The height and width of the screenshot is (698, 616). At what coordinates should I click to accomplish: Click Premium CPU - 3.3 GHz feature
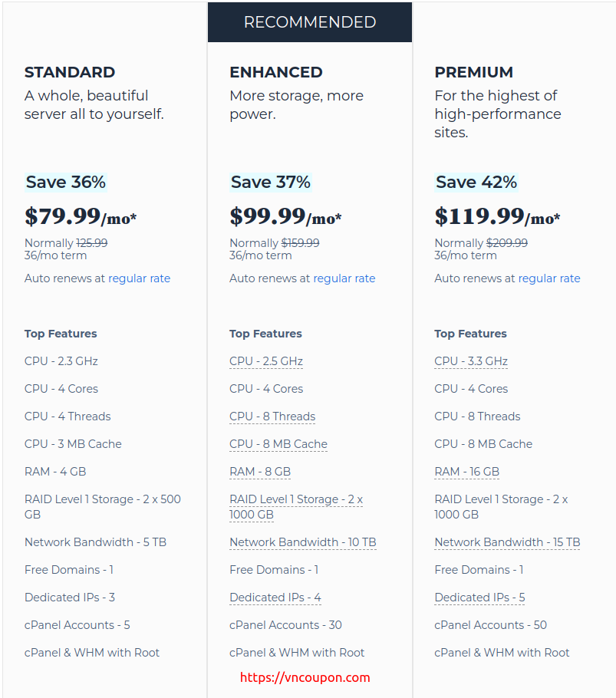471,361
